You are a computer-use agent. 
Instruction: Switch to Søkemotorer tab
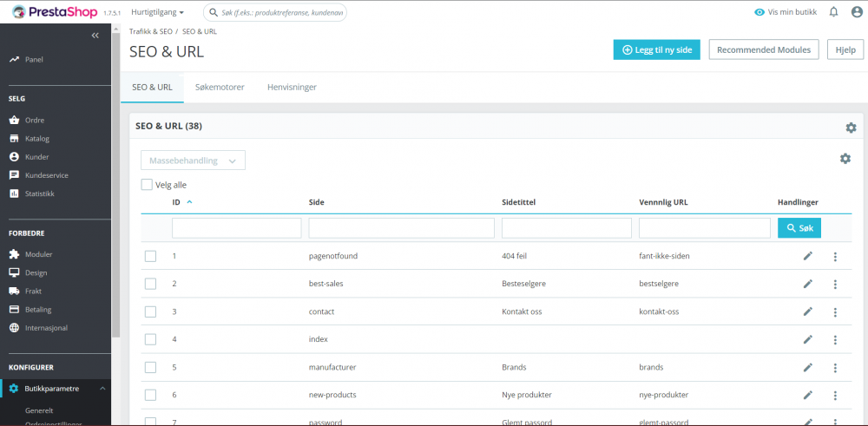tap(220, 87)
